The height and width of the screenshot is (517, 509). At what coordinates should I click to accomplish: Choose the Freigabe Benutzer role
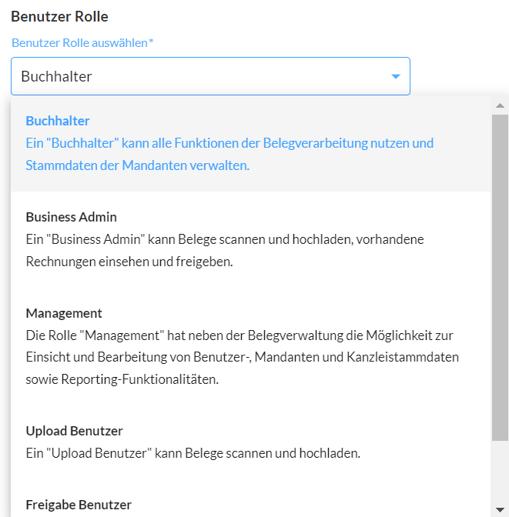coord(79,504)
